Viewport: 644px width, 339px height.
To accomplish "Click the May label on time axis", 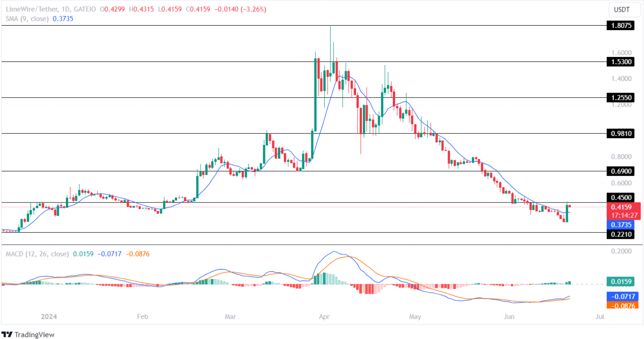I will pos(415,317).
